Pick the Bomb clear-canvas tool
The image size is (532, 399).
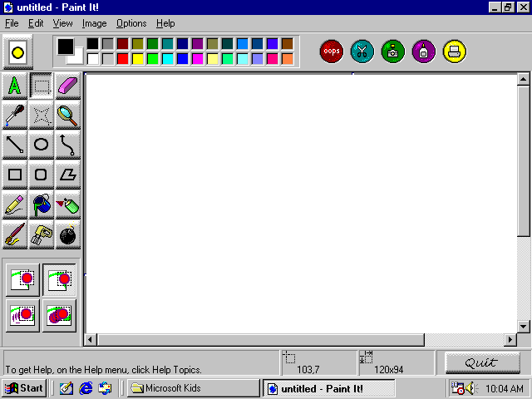click(x=67, y=234)
